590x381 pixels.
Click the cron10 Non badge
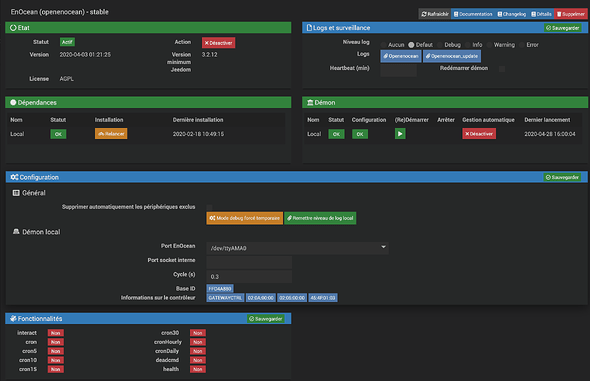click(56, 360)
